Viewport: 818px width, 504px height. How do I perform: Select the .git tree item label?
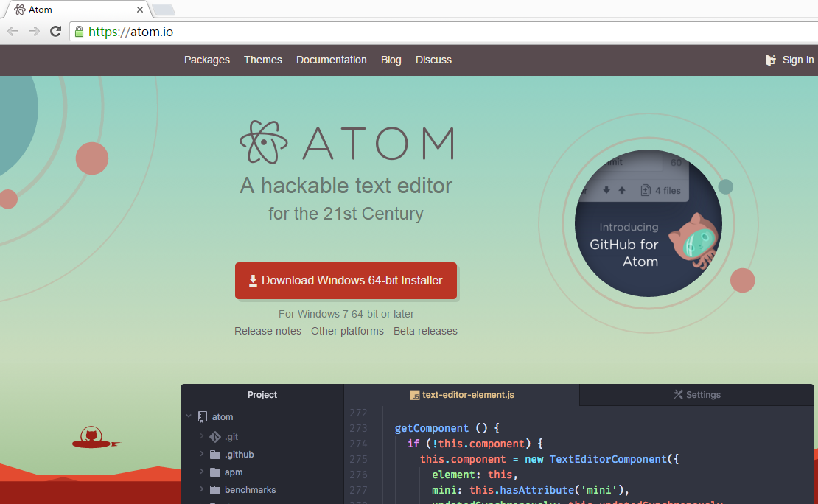point(231,437)
